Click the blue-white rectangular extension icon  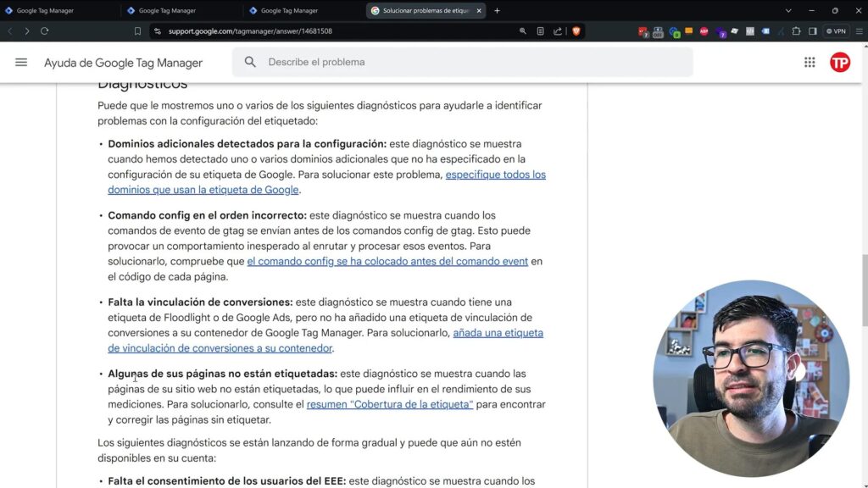(765, 31)
